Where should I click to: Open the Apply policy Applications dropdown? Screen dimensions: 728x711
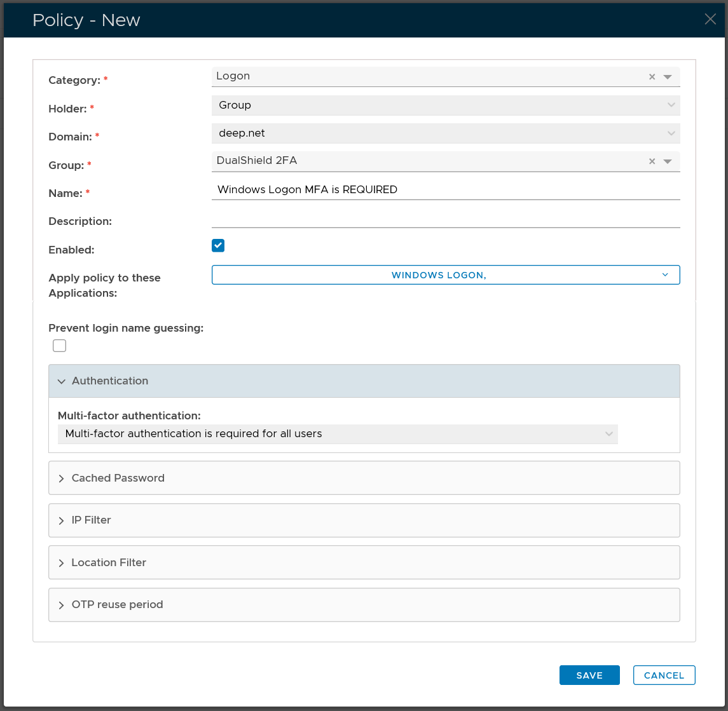point(445,275)
